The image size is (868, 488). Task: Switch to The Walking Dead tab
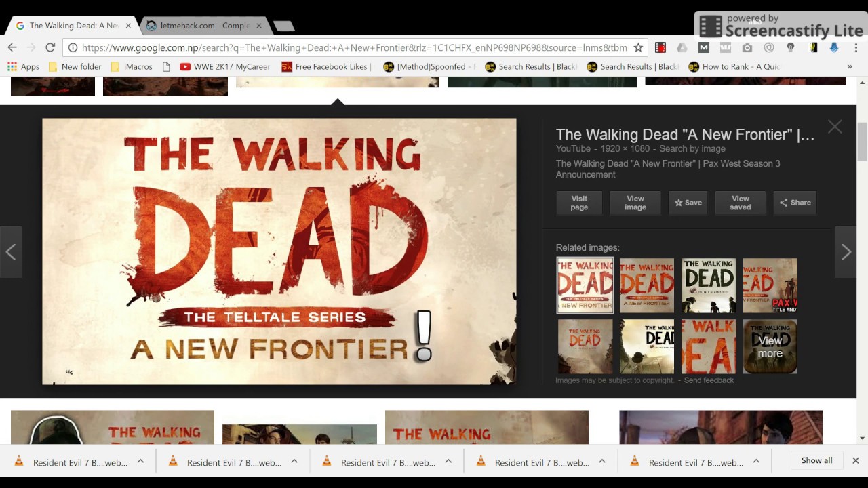72,26
